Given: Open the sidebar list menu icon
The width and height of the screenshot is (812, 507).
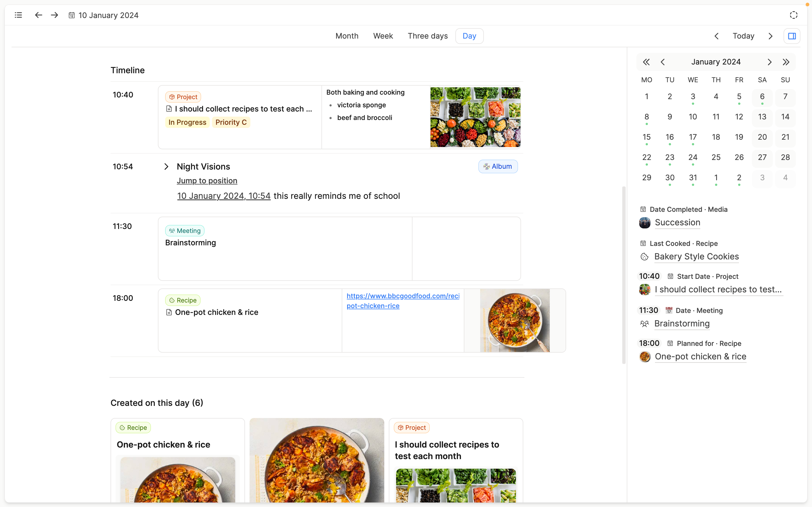Looking at the screenshot, I should pyautogui.click(x=18, y=15).
